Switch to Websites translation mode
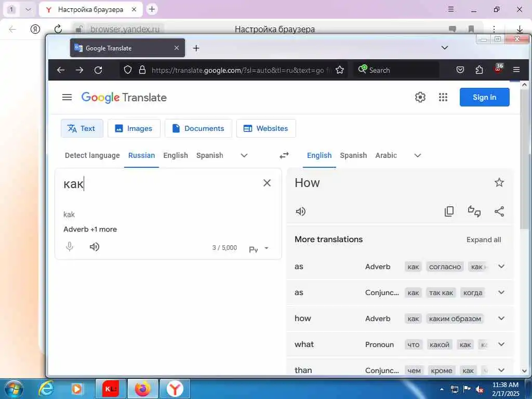The image size is (532, 399). [x=266, y=128]
